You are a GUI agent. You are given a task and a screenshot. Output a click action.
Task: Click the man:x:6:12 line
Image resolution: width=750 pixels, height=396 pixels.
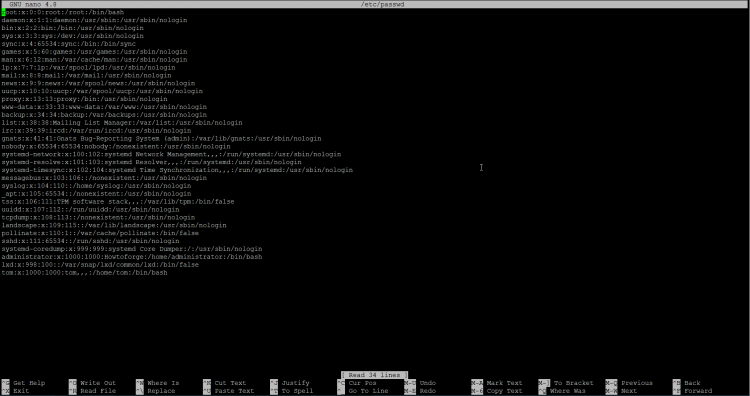tap(94, 60)
